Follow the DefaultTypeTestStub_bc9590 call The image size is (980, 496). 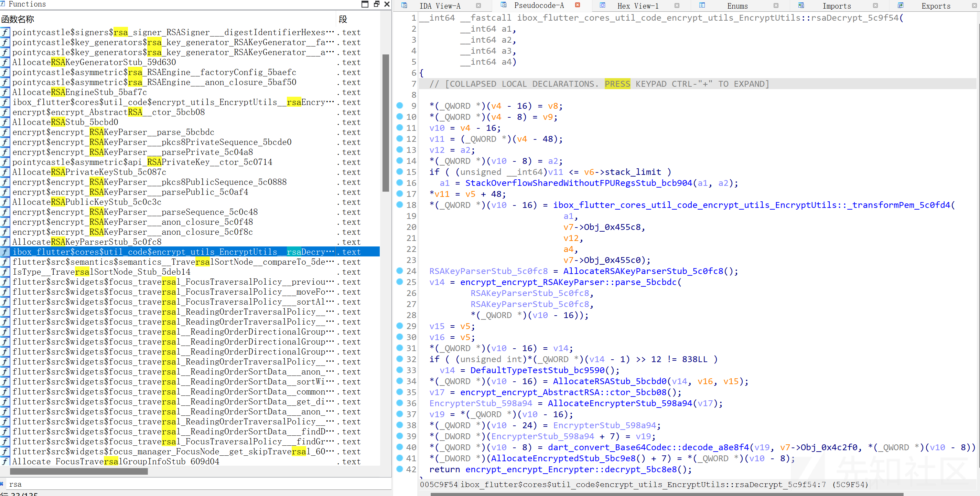pos(537,370)
